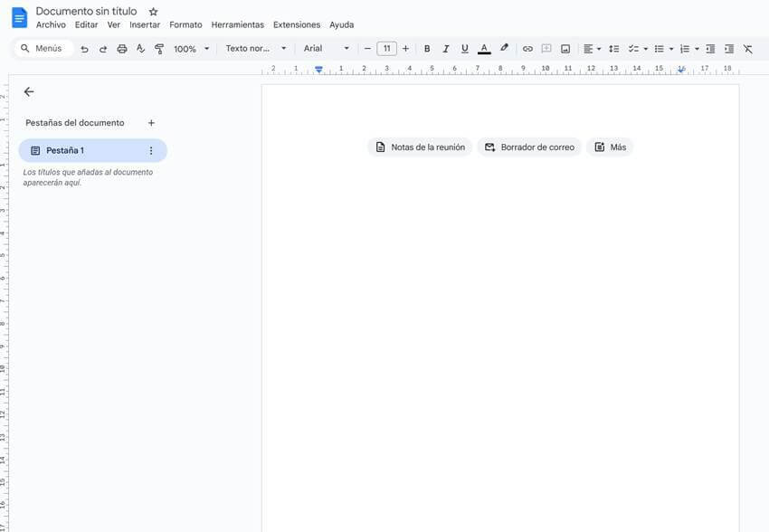Click the insert link icon
Screen dimensions: 769x532
tap(527, 49)
